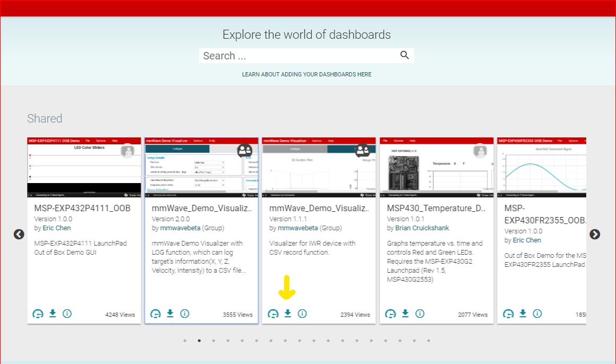This screenshot has width=616, height=364.
Task: Click the MSP-EXP432P4111_OOB card title
Action: (82, 208)
